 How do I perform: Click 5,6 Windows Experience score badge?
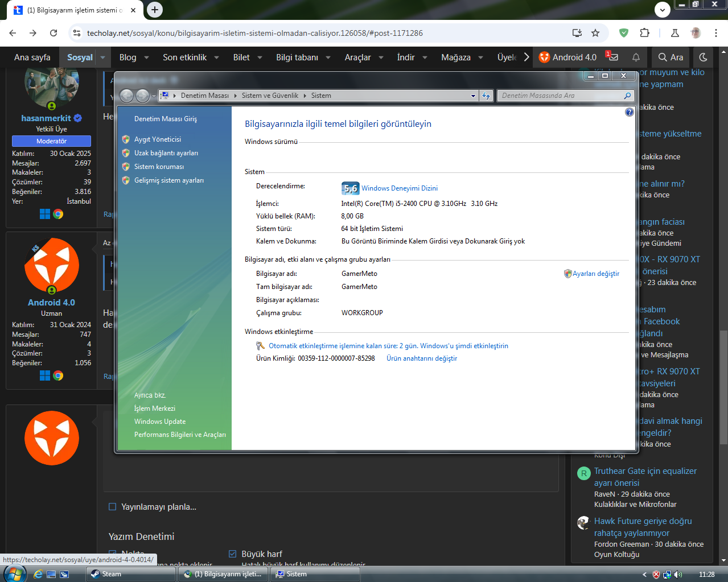[350, 188]
